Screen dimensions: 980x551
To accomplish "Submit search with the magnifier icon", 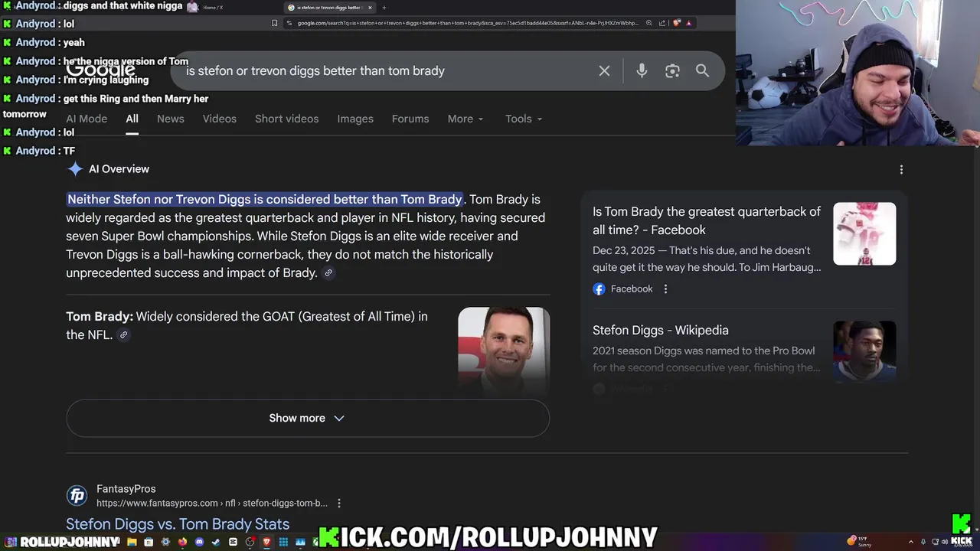I will (702, 70).
